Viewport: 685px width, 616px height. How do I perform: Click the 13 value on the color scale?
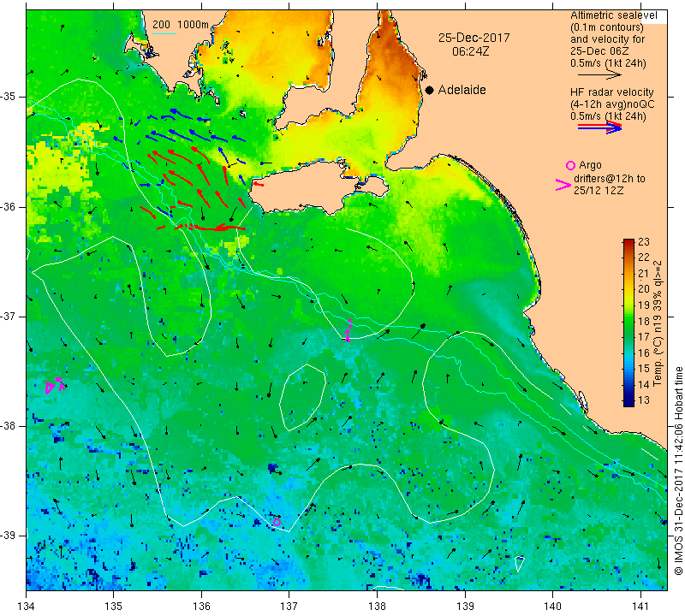(x=644, y=400)
